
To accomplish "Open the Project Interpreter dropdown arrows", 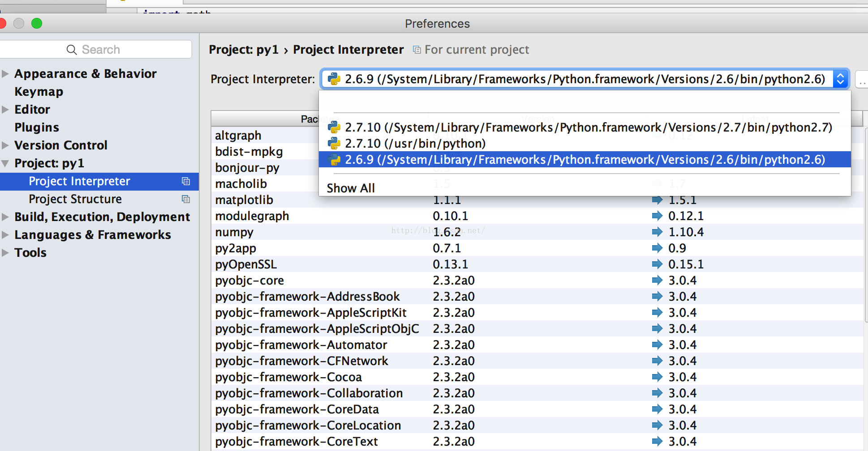I will click(841, 79).
